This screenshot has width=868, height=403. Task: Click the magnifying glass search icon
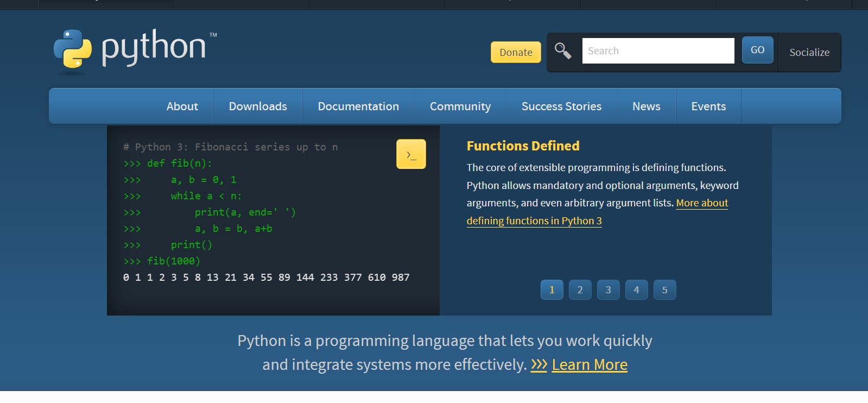[x=563, y=51]
